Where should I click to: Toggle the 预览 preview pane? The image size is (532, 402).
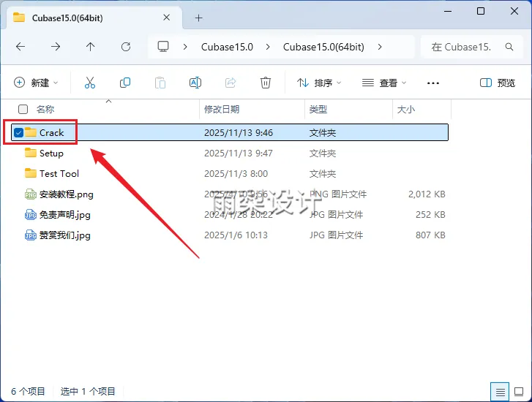pyautogui.click(x=498, y=83)
